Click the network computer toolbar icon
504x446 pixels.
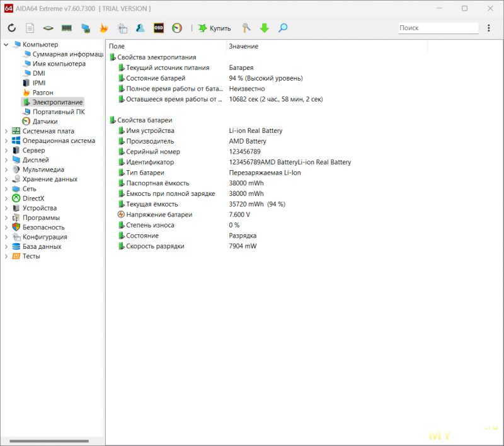click(86, 28)
